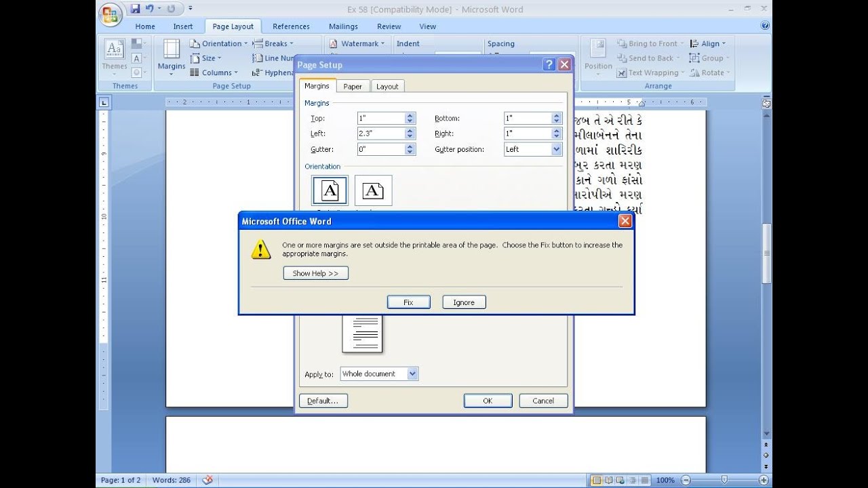The height and width of the screenshot is (488, 868).
Task: Open the Review ribbon tab
Action: point(389,26)
